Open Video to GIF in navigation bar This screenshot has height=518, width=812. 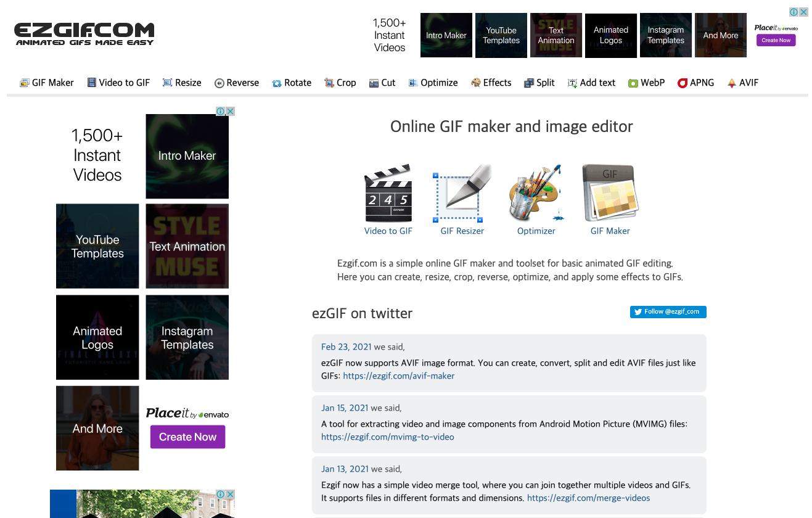pyautogui.click(x=118, y=83)
